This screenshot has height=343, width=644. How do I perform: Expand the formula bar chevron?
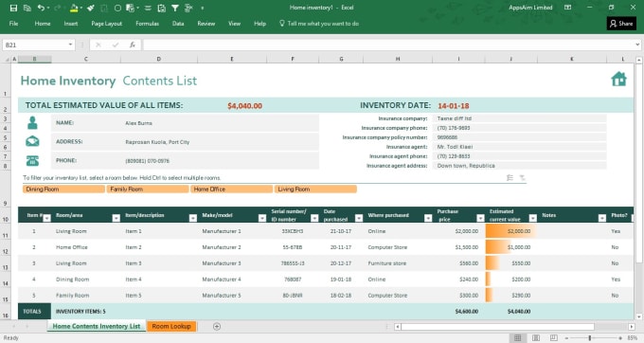point(637,45)
